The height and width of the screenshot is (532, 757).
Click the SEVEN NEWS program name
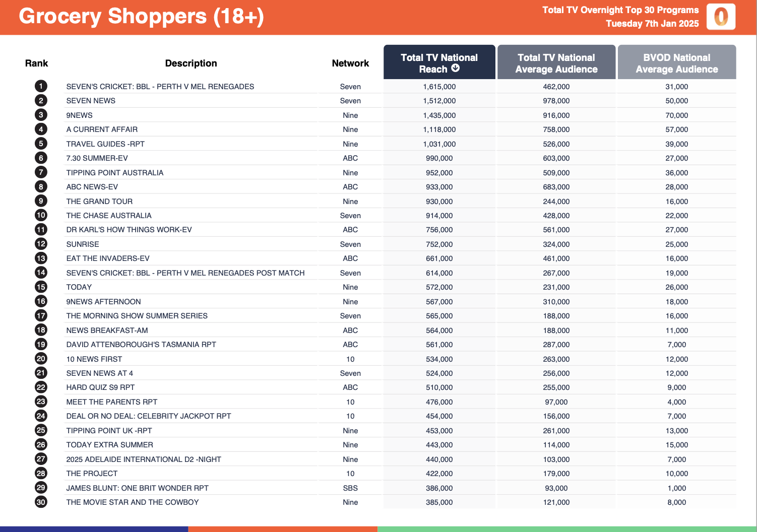(x=91, y=101)
